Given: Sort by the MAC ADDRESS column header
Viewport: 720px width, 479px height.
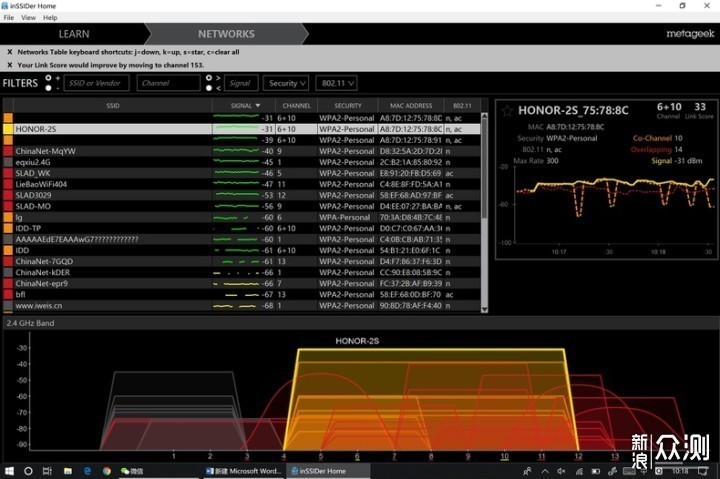Looking at the screenshot, I should pos(411,106).
